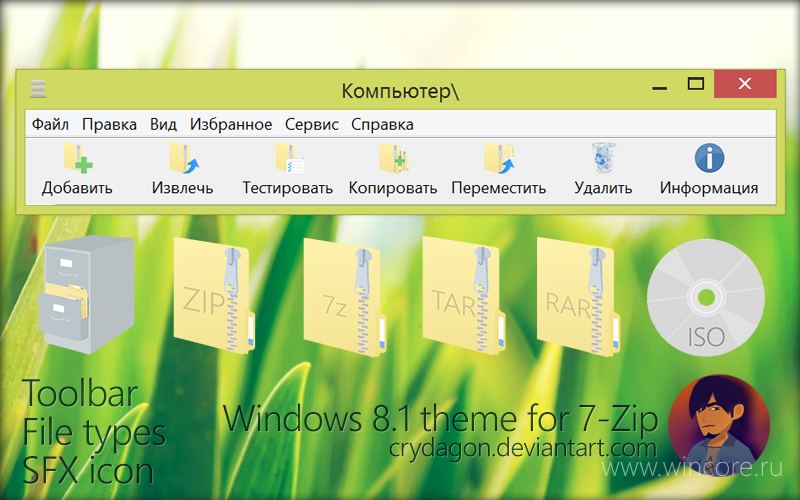The height and width of the screenshot is (500, 800).
Task: Click the Переместить text label
Action: (x=498, y=188)
